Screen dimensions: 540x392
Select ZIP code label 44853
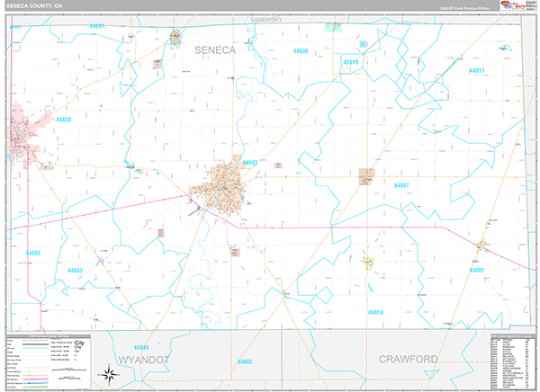pyautogui.click(x=75, y=271)
